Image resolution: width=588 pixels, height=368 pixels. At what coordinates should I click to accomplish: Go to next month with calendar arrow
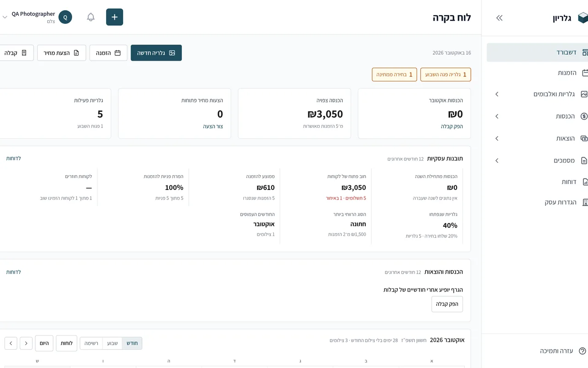point(11,343)
